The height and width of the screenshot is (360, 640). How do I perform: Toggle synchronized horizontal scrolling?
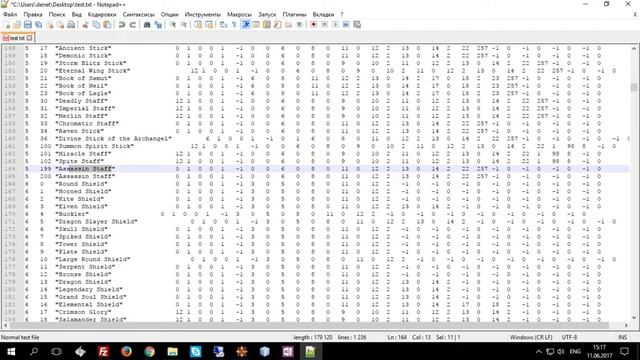pos(209,25)
